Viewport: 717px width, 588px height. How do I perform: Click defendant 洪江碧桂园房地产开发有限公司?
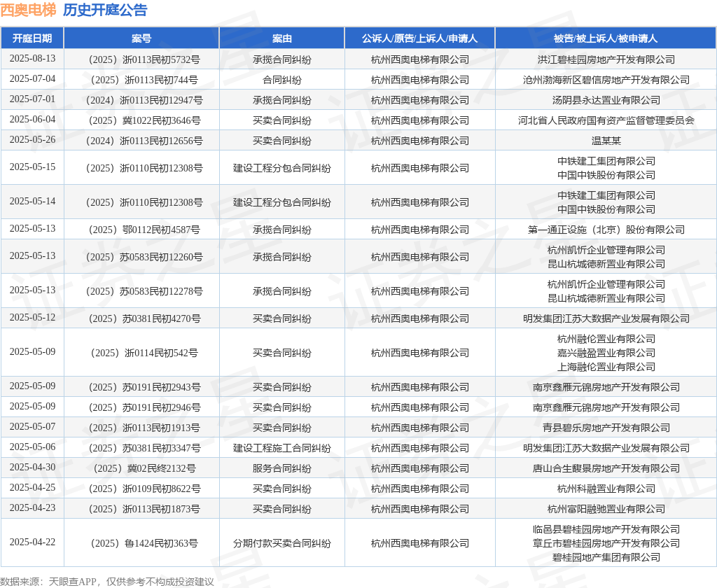coord(606,59)
